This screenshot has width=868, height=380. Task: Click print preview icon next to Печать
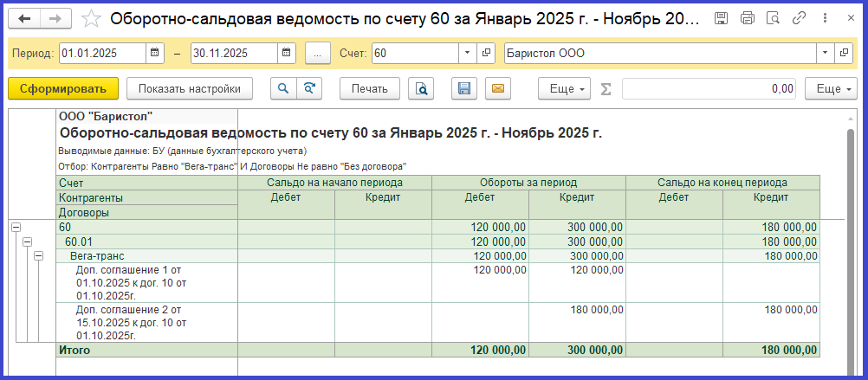pyautogui.click(x=421, y=88)
